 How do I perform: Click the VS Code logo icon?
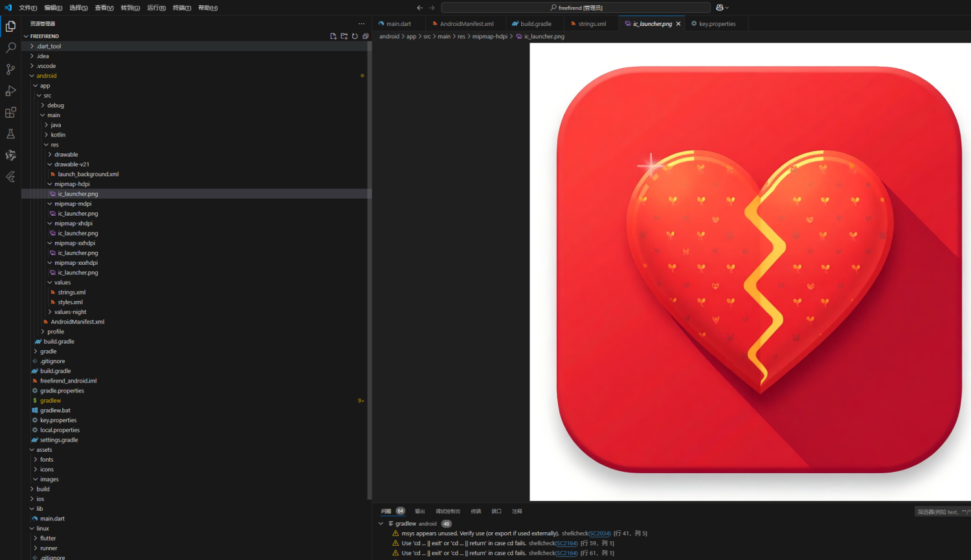coord(8,8)
